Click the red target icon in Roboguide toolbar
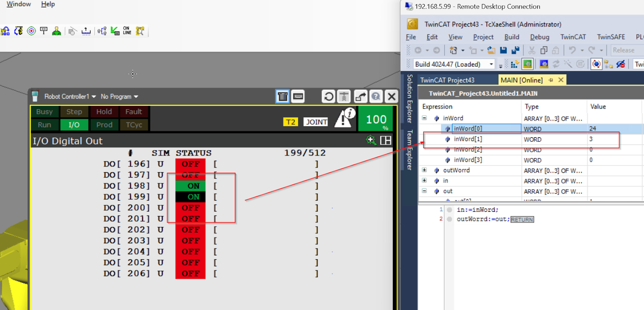The width and height of the screenshot is (644, 310). coord(31,31)
